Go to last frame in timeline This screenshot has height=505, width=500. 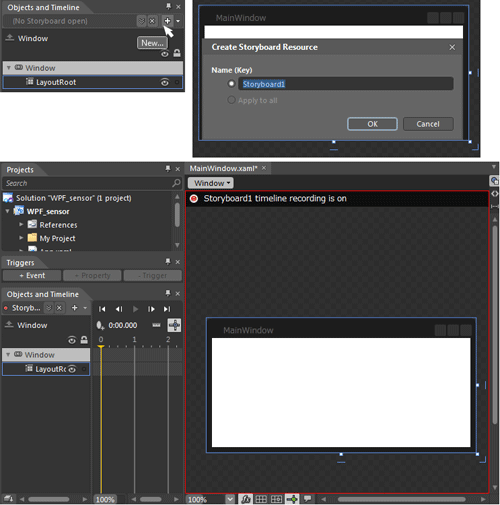pyautogui.click(x=167, y=309)
